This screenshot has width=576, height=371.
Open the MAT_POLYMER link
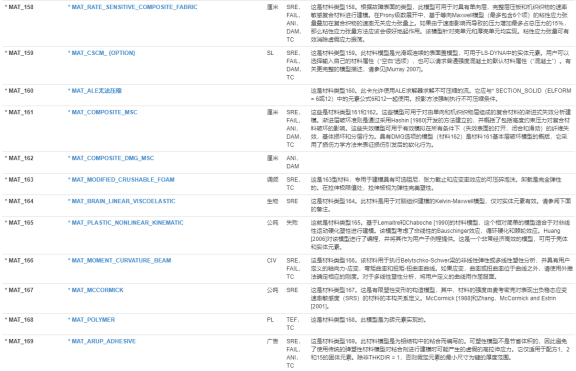point(91,320)
